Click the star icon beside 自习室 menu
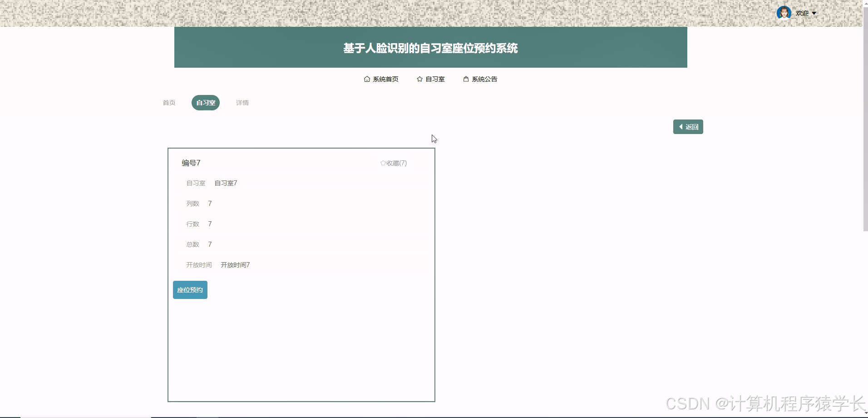The width and height of the screenshot is (868, 418). (x=419, y=79)
